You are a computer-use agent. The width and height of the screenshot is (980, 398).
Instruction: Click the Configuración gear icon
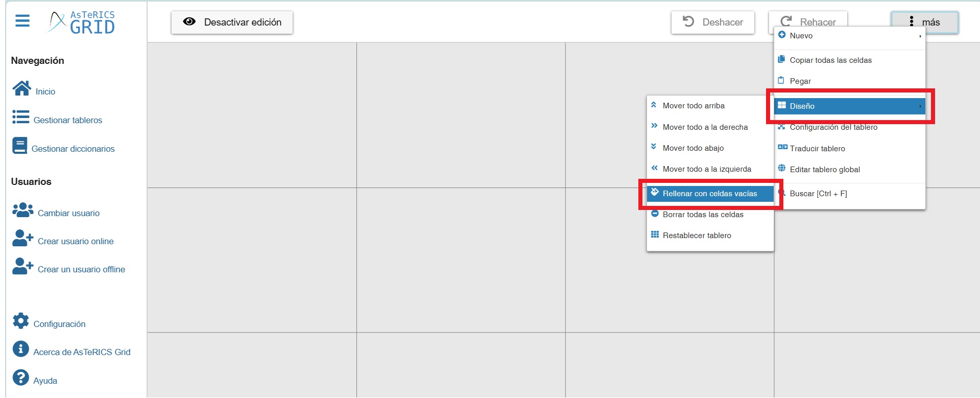21,321
